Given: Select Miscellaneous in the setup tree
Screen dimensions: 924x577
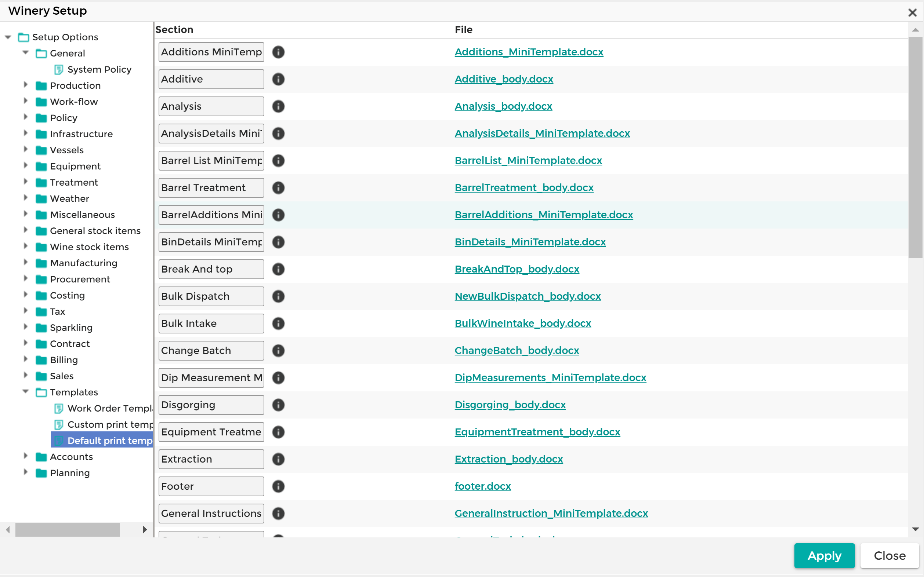Looking at the screenshot, I should pos(82,215).
